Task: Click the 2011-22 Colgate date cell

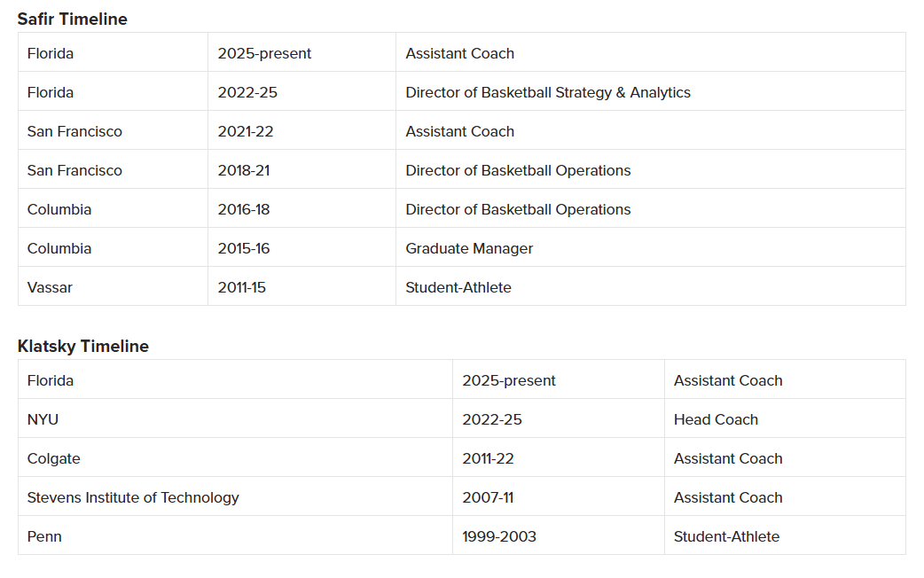Action: click(x=488, y=458)
